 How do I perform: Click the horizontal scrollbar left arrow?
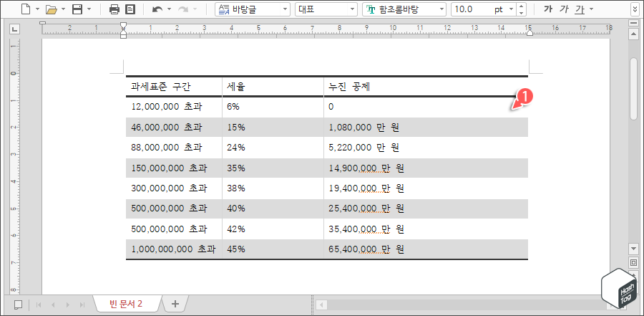(x=321, y=305)
